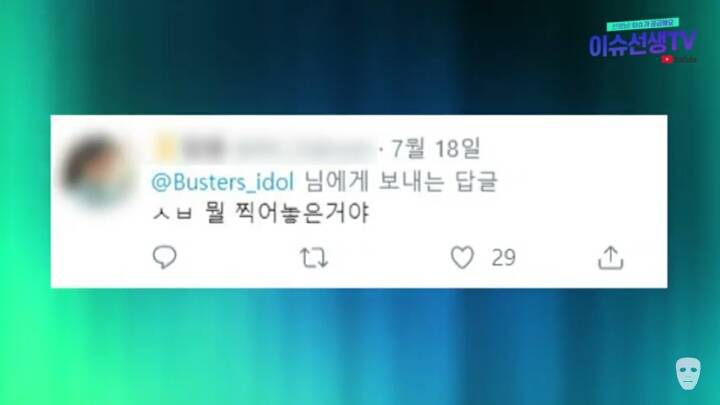Click the red YouTube play icon
Screen dimensions: 720x405
(667, 59)
